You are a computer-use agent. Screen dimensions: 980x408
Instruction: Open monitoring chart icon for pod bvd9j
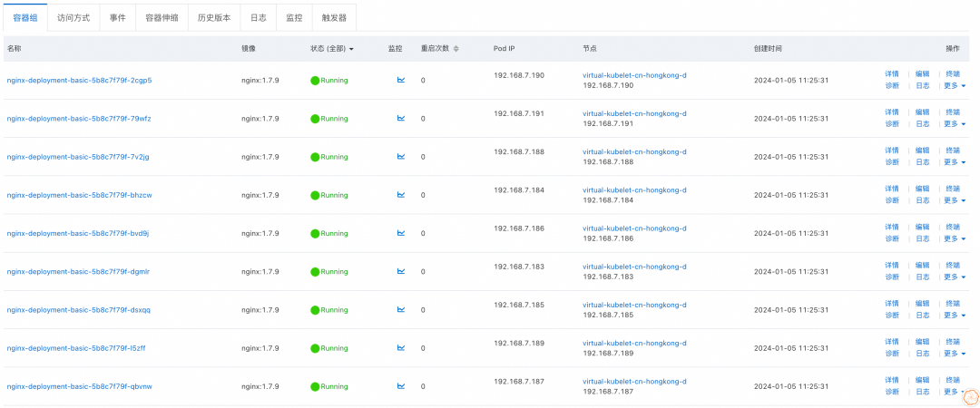pos(401,233)
